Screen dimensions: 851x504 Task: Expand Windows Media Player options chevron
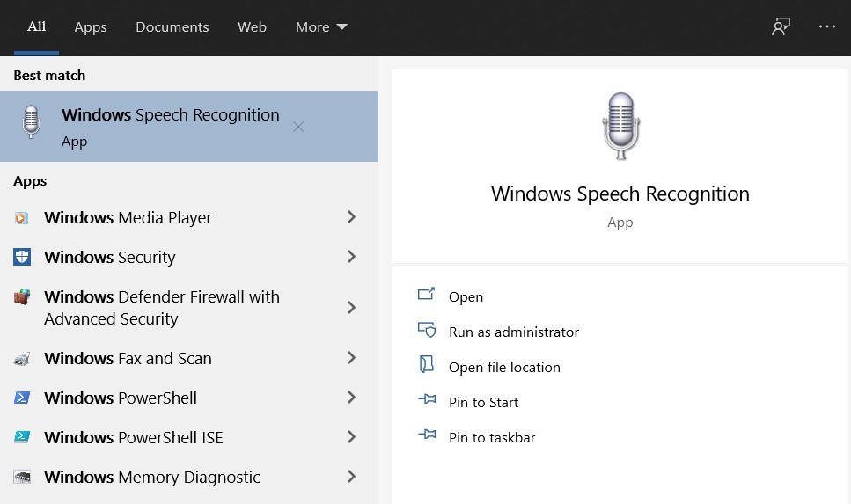[352, 217]
